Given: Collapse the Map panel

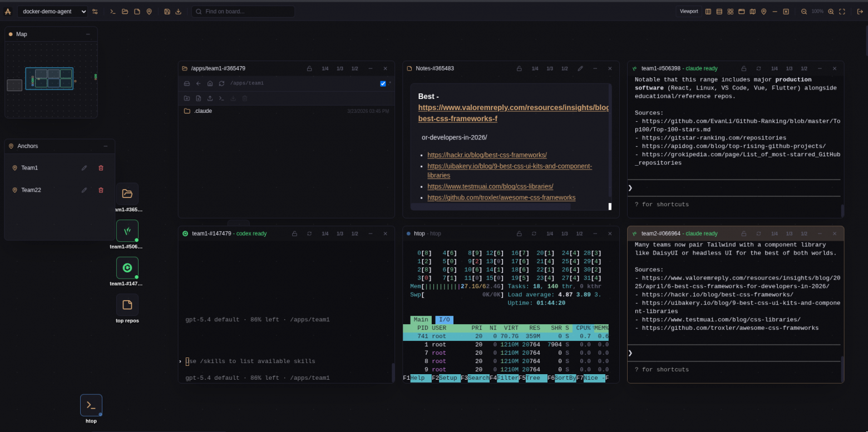Looking at the screenshot, I should 88,34.
